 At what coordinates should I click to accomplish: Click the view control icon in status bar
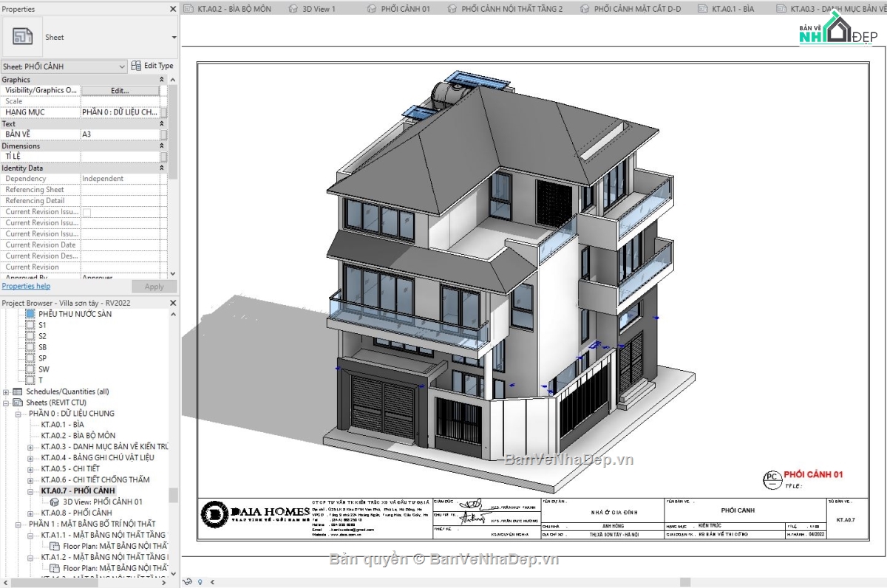click(188, 582)
